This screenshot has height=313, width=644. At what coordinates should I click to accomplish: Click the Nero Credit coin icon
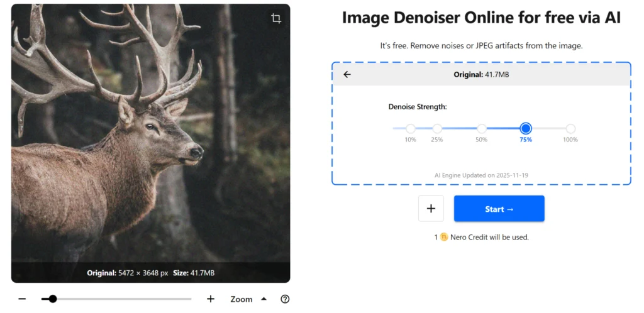[x=444, y=238]
